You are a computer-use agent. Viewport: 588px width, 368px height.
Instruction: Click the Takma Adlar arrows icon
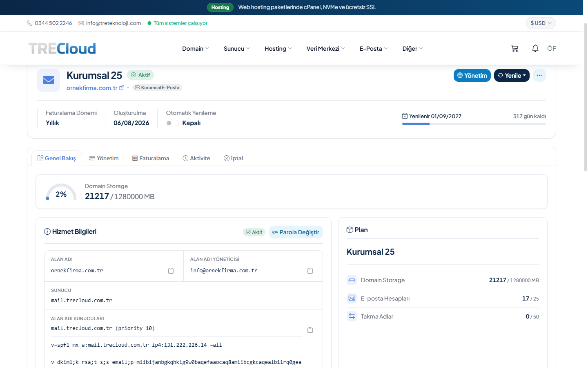pyautogui.click(x=352, y=316)
